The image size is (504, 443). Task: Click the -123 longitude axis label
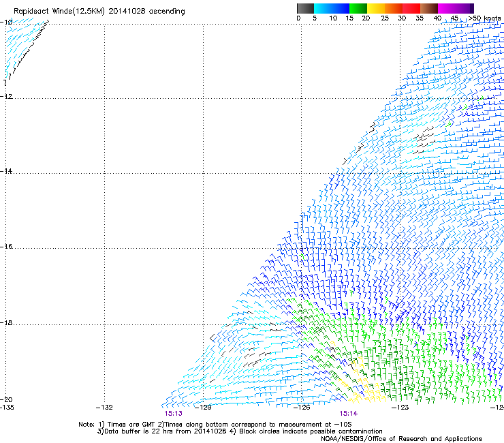coord(400,408)
